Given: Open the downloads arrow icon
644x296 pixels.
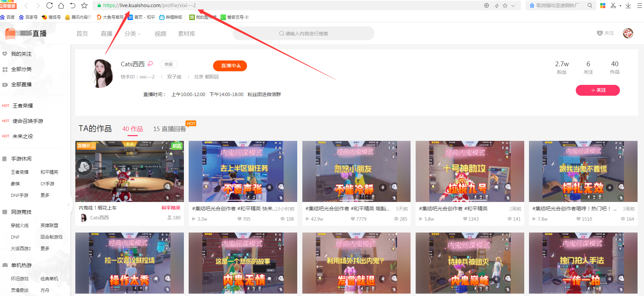Looking at the screenshot, I should click(x=628, y=5).
